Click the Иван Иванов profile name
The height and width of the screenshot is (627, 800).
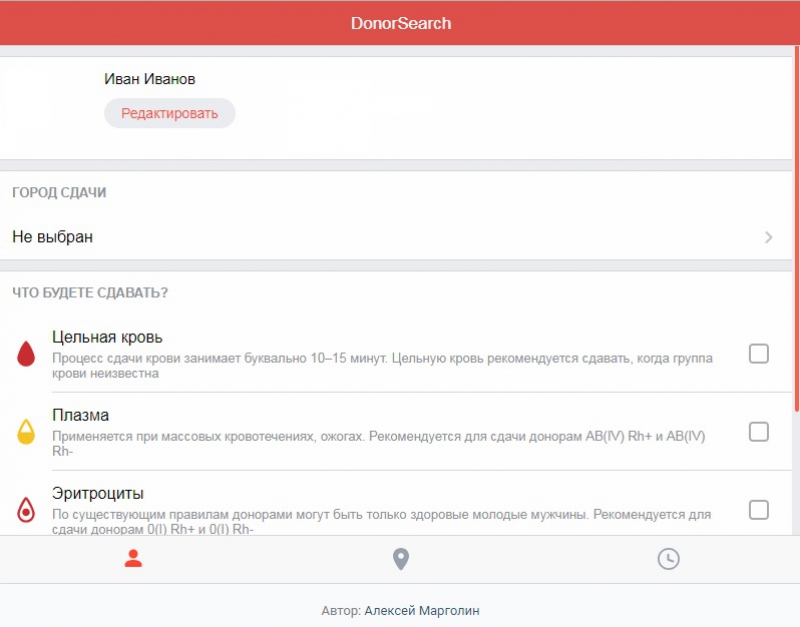[x=150, y=79]
